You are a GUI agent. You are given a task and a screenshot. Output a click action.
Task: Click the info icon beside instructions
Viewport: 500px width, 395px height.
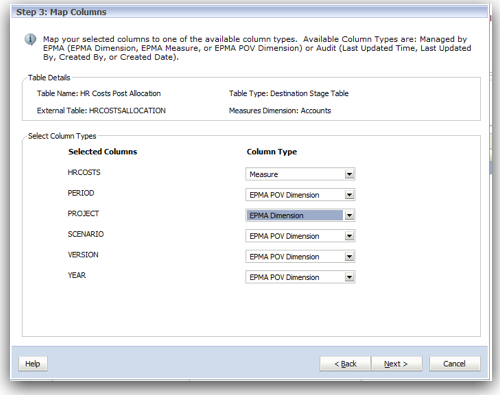coord(30,40)
